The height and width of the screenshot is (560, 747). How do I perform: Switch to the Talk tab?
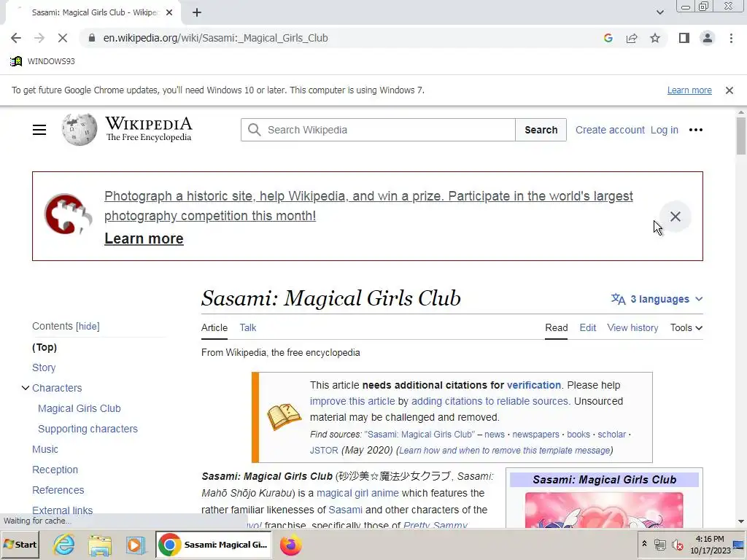[x=248, y=327]
